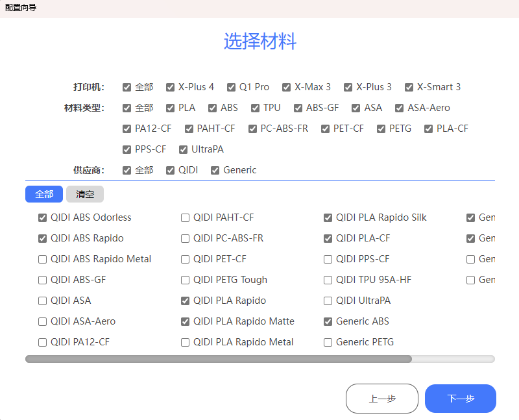Viewport: 519px width, 420px height.
Task: Uncheck the X-Max 3 printer option
Action: [287, 87]
